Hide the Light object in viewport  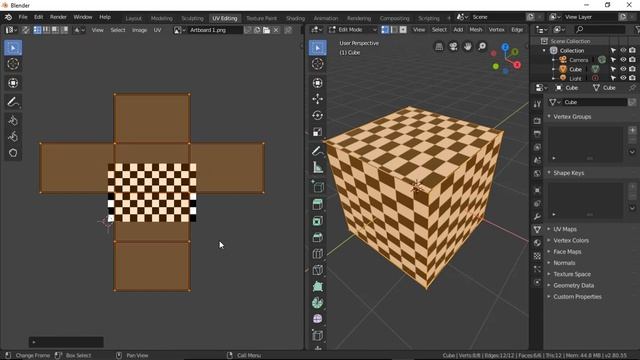623,78
